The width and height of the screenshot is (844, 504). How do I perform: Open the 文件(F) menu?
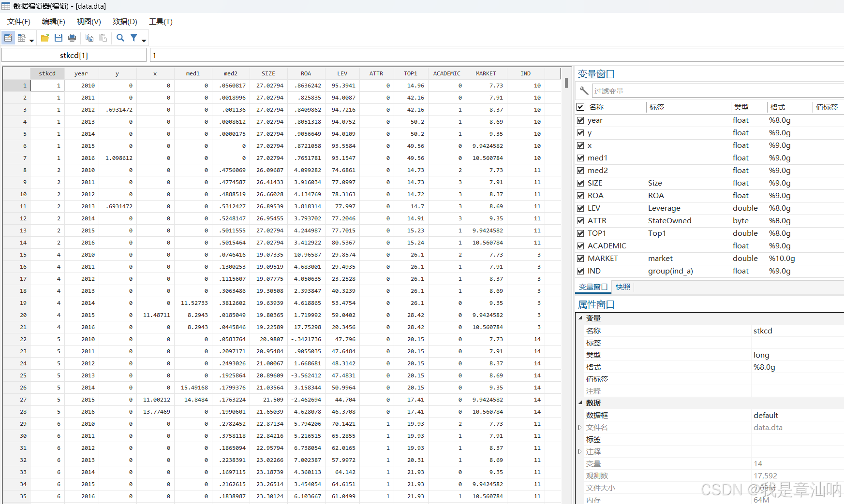[x=19, y=21]
